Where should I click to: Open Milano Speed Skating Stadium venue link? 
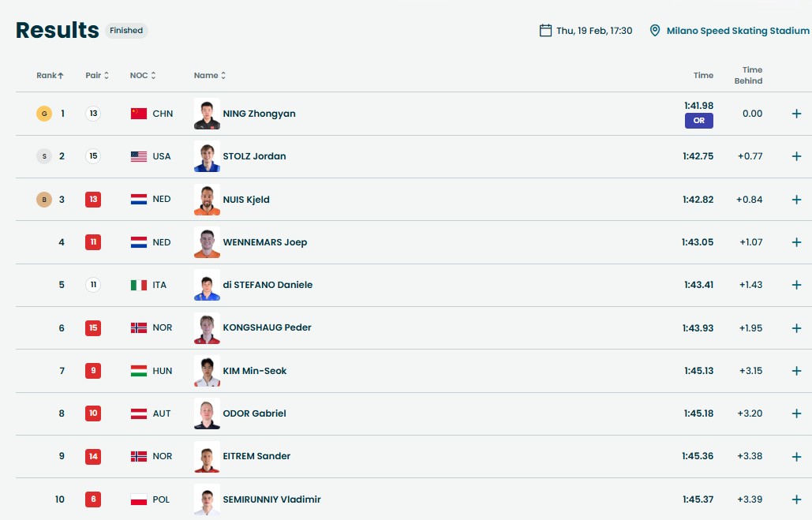(x=738, y=31)
